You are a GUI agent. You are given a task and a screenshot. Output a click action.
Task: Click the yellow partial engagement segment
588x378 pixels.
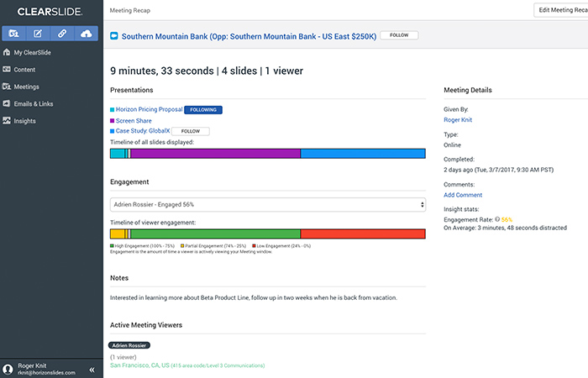[118, 234]
